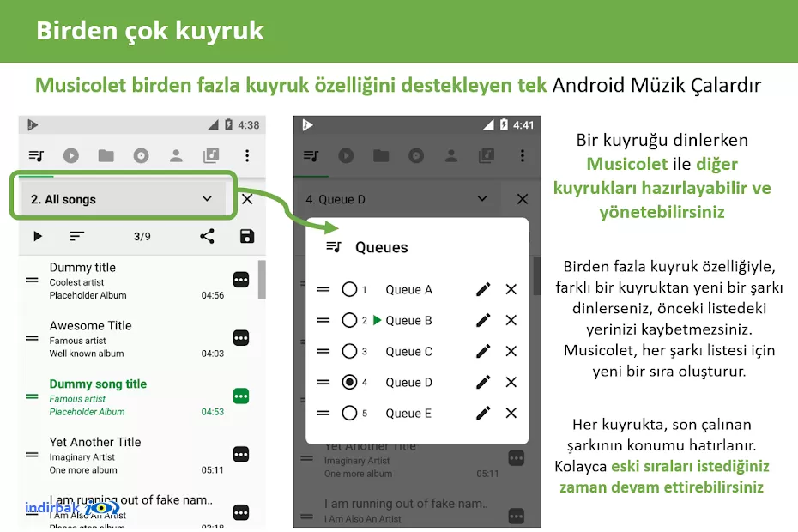Grab the reorder handle of 'Awesome Title'
Image resolution: width=798 pixels, height=532 pixels.
click(32, 338)
